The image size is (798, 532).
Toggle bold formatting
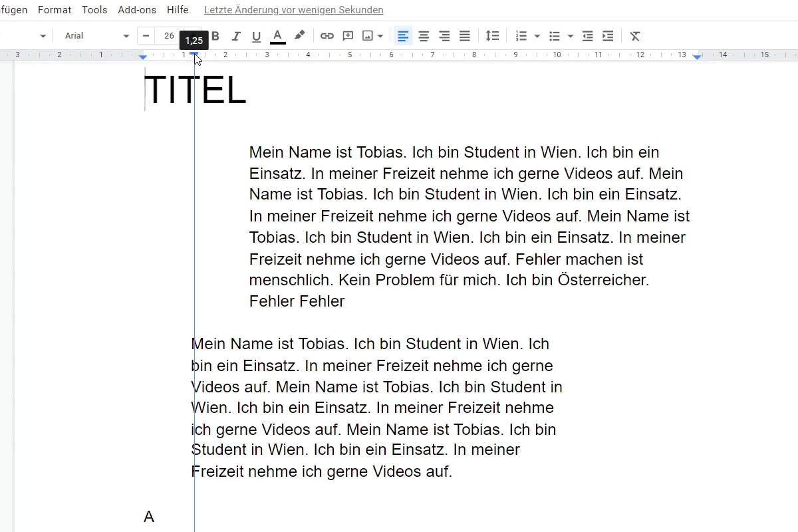[215, 36]
